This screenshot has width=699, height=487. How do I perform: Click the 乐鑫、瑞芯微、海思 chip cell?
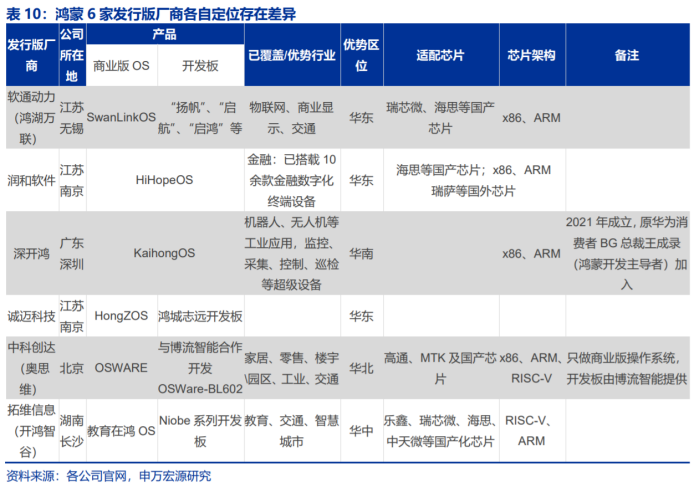441,431
